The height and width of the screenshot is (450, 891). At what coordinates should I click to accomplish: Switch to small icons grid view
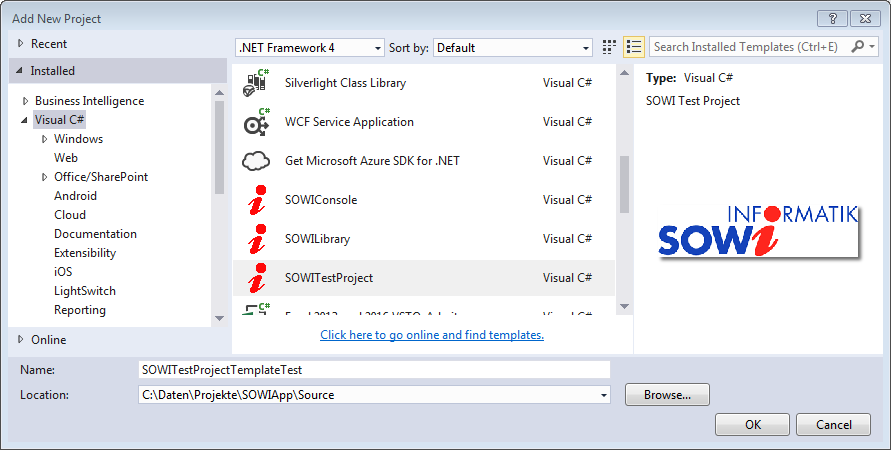pyautogui.click(x=609, y=47)
